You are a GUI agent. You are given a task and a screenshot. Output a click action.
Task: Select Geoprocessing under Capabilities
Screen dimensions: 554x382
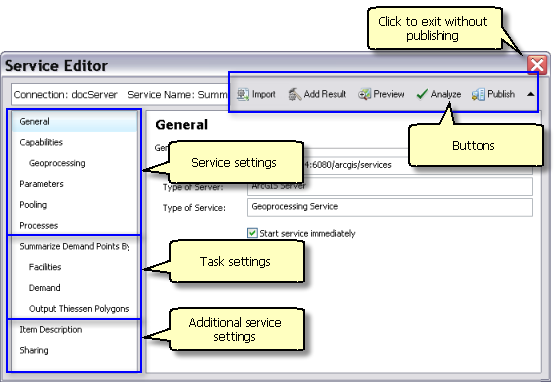pos(57,163)
